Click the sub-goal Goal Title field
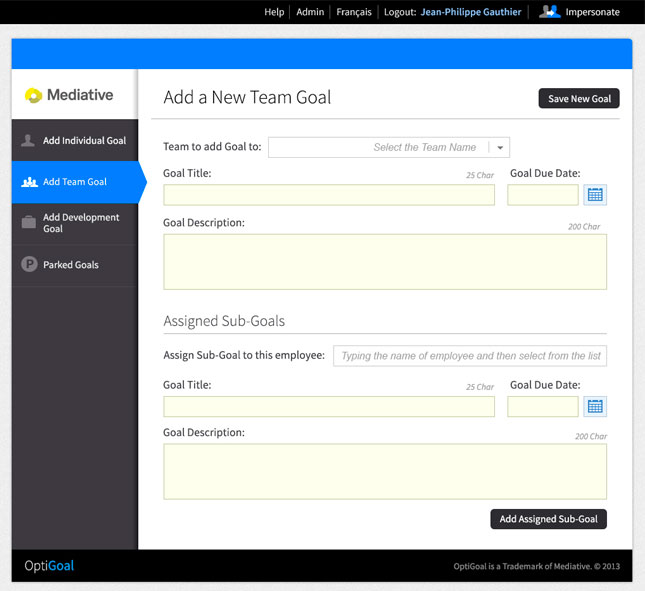 click(329, 407)
